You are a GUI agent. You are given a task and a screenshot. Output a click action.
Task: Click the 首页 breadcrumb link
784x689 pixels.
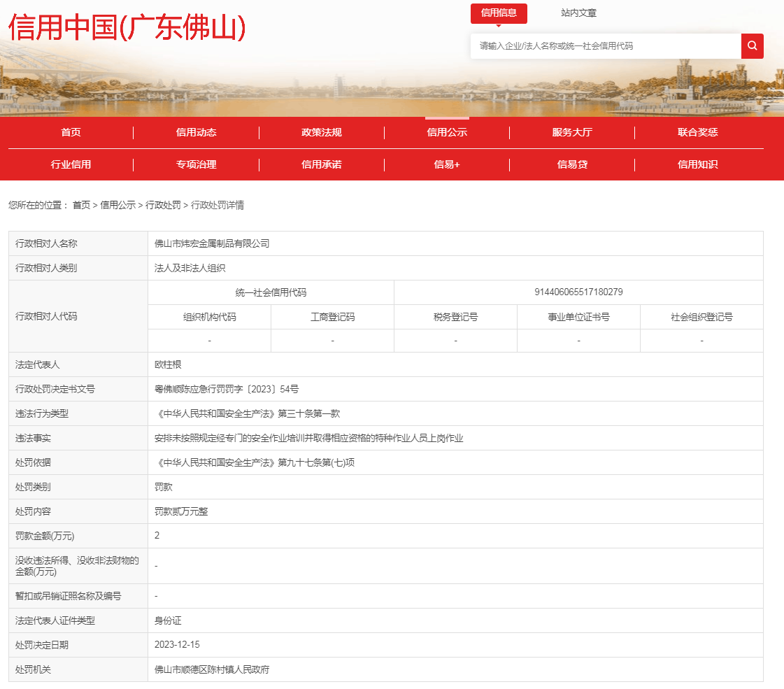click(82, 205)
